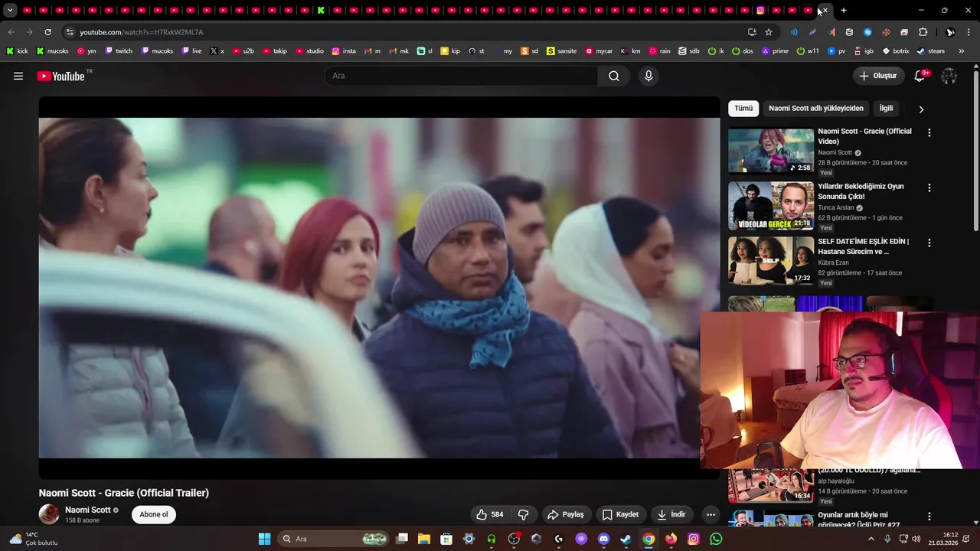Open the sansite bookmark
The height and width of the screenshot is (551, 980).
pyautogui.click(x=560, y=51)
